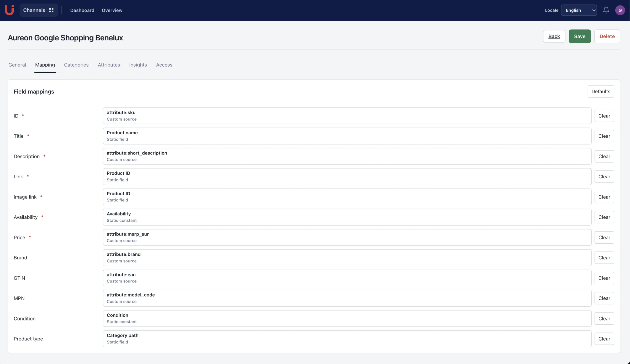Open the Description source attribute:short_description

[347, 156]
